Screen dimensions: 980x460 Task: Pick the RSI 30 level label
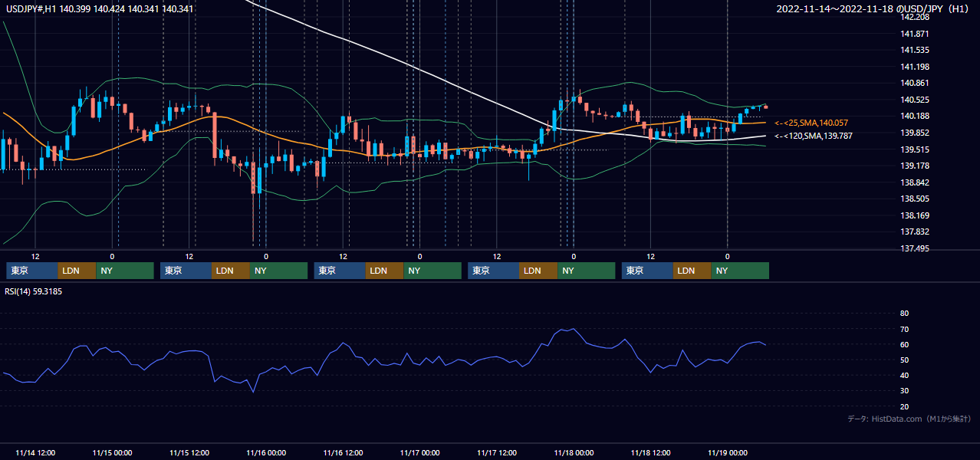(904, 391)
